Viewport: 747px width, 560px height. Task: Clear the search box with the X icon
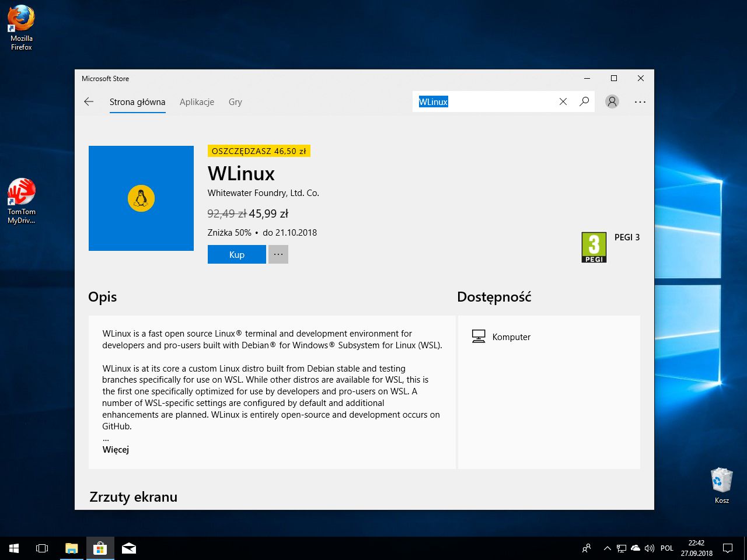click(x=563, y=101)
